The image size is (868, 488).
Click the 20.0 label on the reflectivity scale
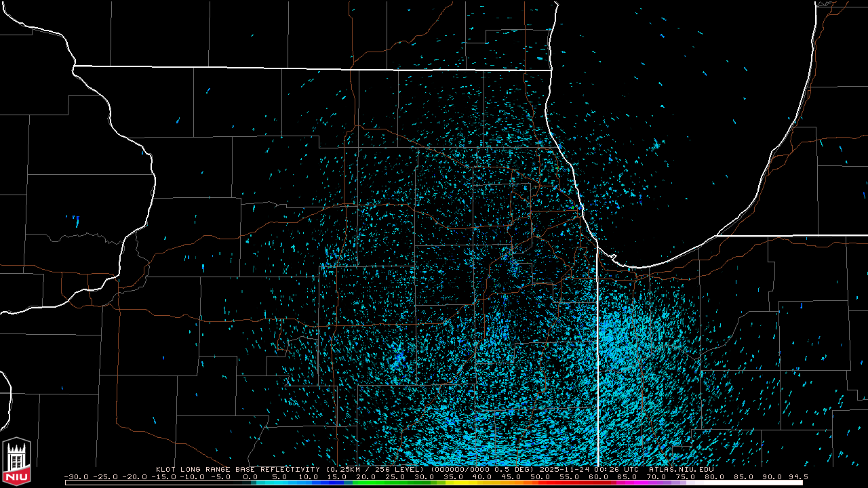coord(366,476)
